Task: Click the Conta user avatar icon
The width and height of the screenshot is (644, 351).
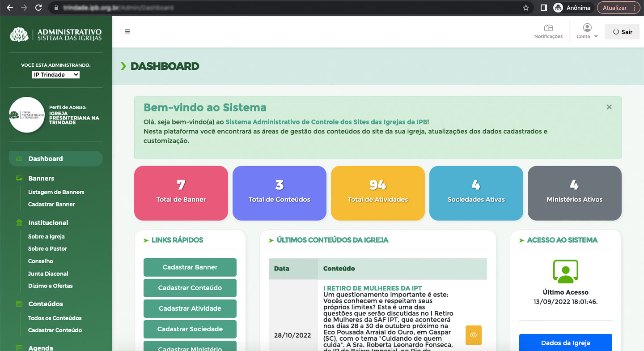Action: 587,28
